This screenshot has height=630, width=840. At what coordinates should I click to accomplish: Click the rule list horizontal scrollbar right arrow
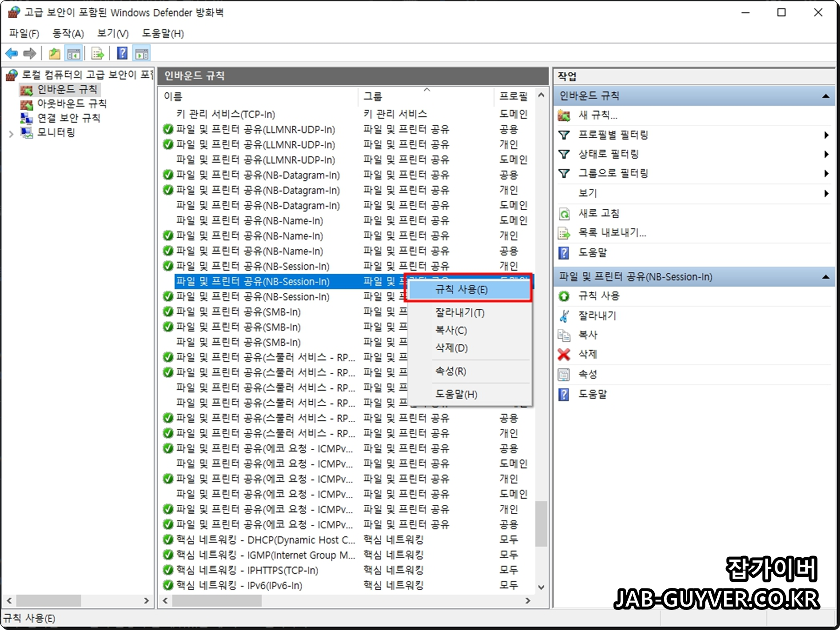point(528,601)
